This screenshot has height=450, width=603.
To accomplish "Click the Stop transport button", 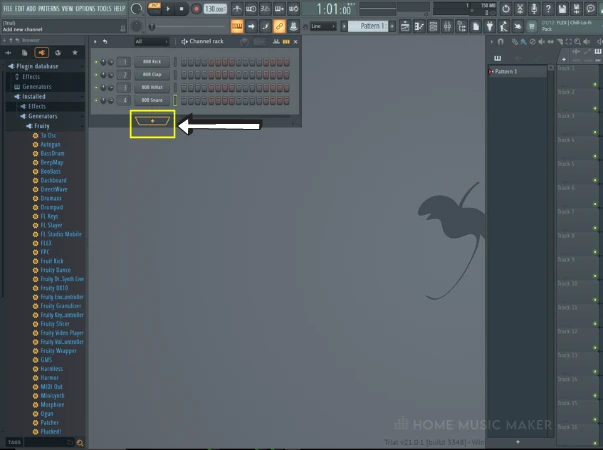I will 182,9.
